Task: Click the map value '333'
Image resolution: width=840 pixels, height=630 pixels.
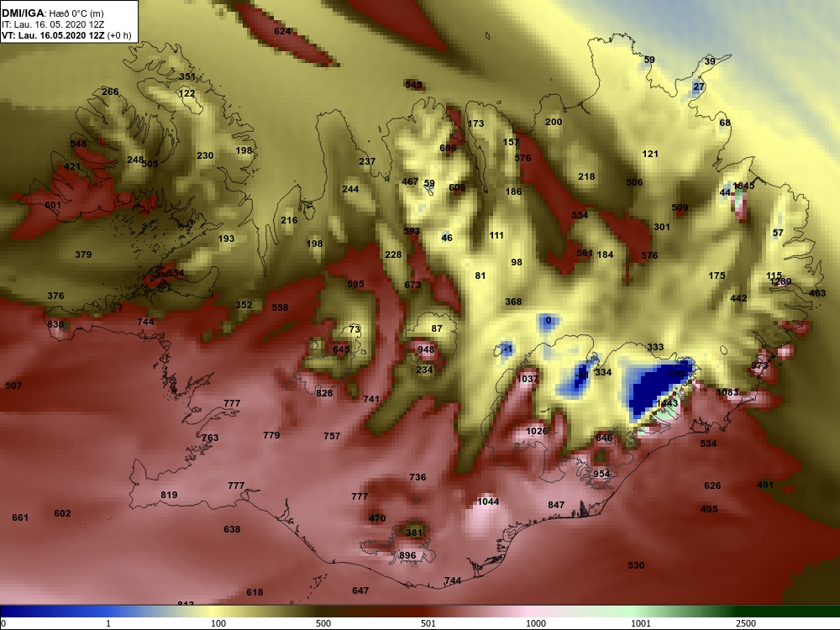Action: point(655,348)
